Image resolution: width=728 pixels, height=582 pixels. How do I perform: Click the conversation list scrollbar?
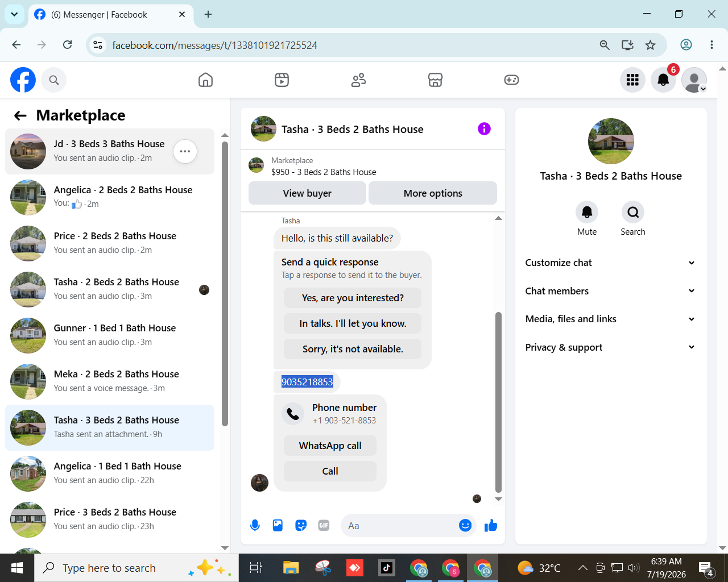tap(225, 284)
